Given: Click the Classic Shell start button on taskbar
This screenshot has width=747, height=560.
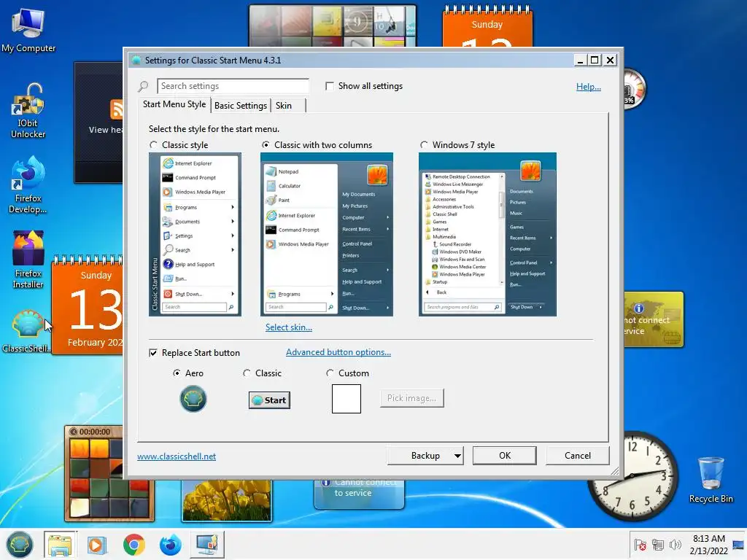Looking at the screenshot, I should click(x=20, y=544).
